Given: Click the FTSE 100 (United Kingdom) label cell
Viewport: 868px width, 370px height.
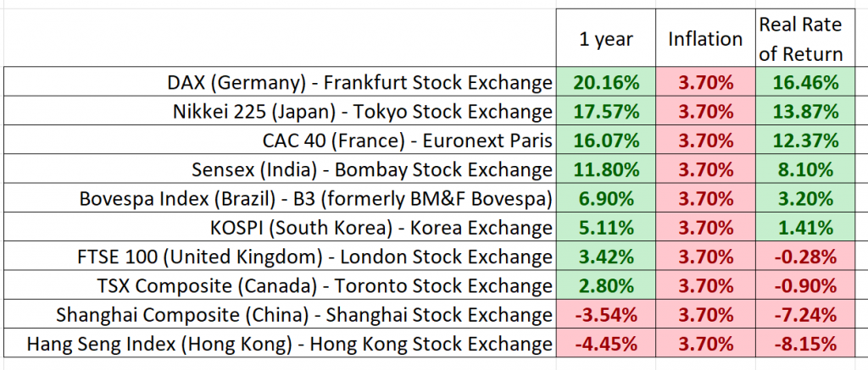Looking at the screenshot, I should click(x=278, y=256).
